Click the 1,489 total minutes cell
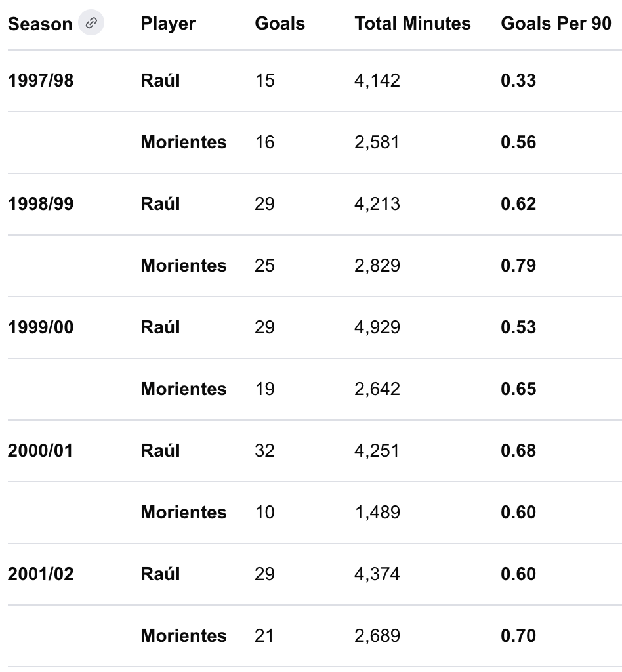The width and height of the screenshot is (622, 672). (377, 513)
